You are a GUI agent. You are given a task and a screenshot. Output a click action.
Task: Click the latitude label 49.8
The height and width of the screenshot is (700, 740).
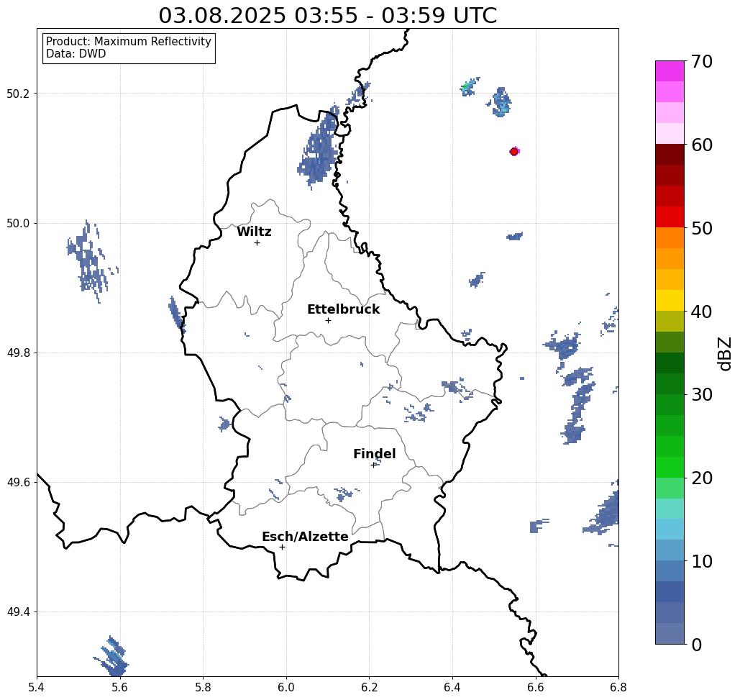[18, 353]
